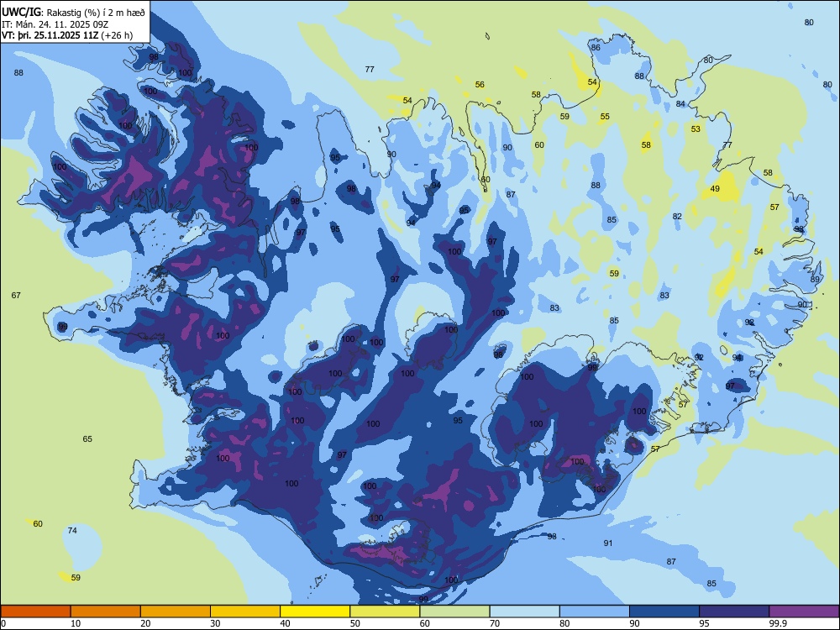Image resolution: width=840 pixels, height=630 pixels.
Task: Click the map value '82'
Action: [x=677, y=217]
